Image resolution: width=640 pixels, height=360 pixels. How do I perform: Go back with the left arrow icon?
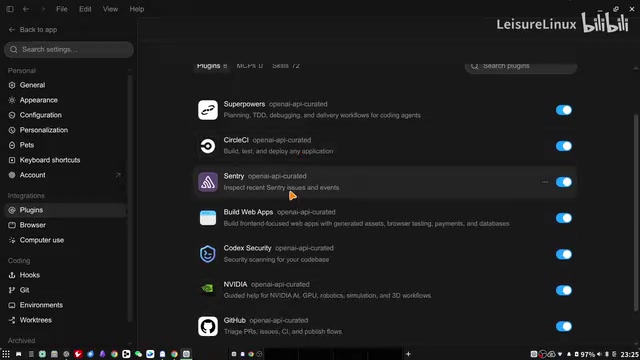(26, 9)
